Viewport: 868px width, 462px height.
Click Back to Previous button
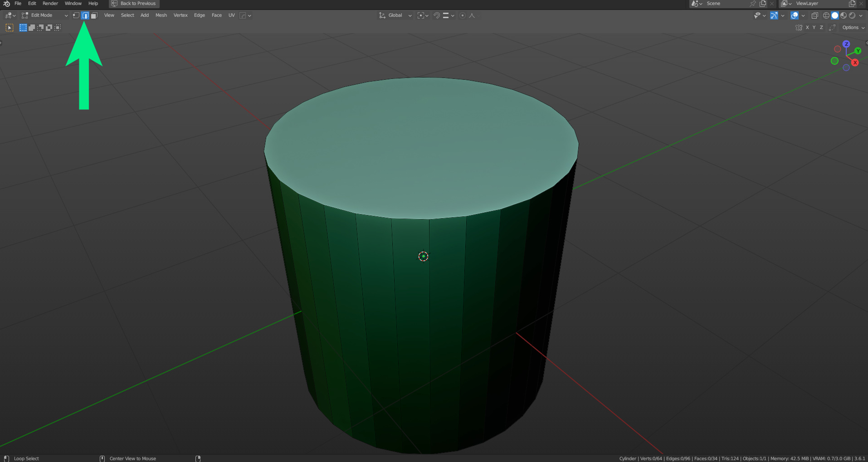[x=134, y=4]
